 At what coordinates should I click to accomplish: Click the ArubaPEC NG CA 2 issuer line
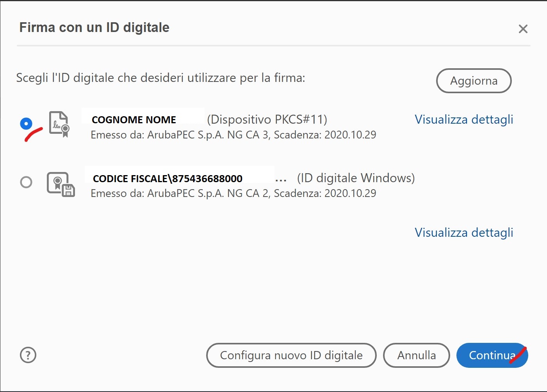(x=233, y=193)
